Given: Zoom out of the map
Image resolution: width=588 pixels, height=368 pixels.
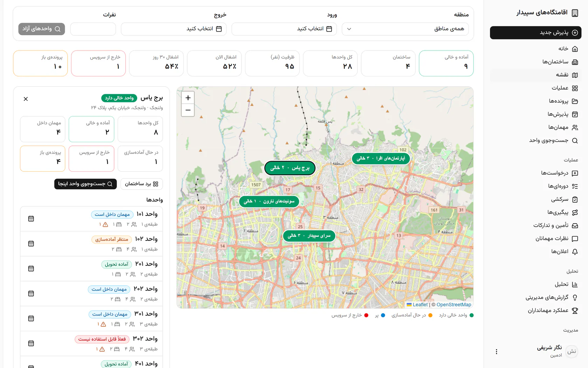Looking at the screenshot, I should pos(188,110).
